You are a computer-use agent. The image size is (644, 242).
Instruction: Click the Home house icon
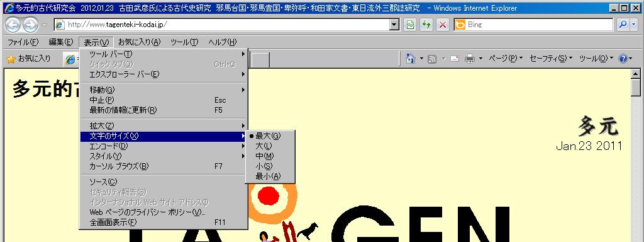(410, 59)
